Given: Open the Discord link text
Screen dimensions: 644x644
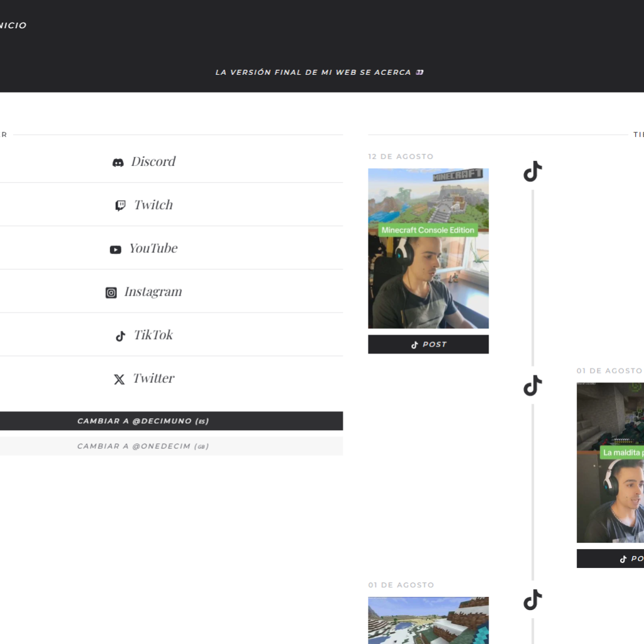Looking at the screenshot, I should pyautogui.click(x=153, y=162).
